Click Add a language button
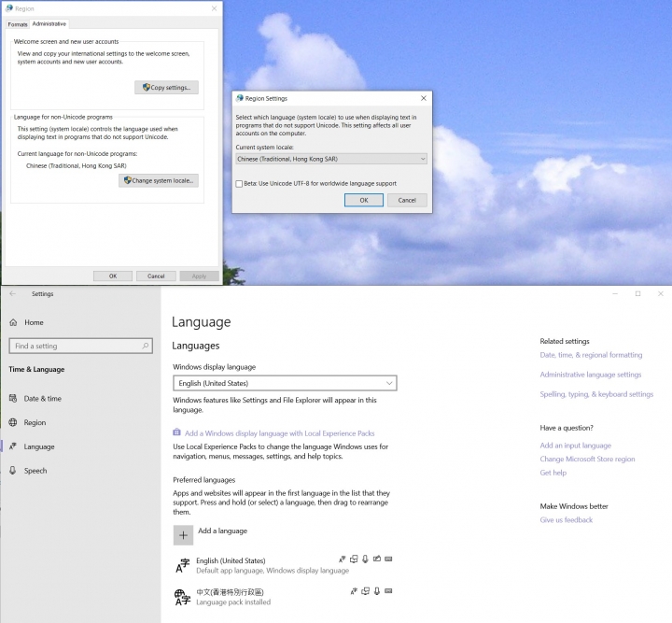Viewport: 672px width, 623px height. (210, 535)
